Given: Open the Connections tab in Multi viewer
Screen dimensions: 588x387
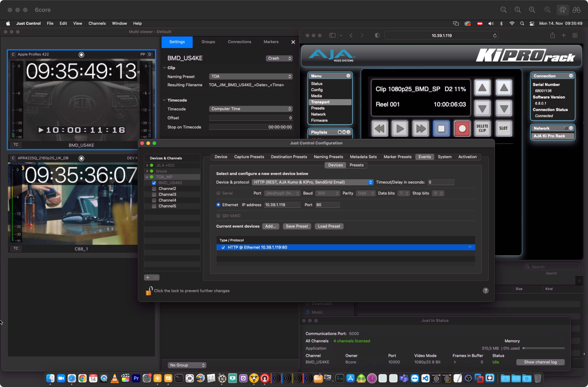Looking at the screenshot, I should pyautogui.click(x=239, y=42).
